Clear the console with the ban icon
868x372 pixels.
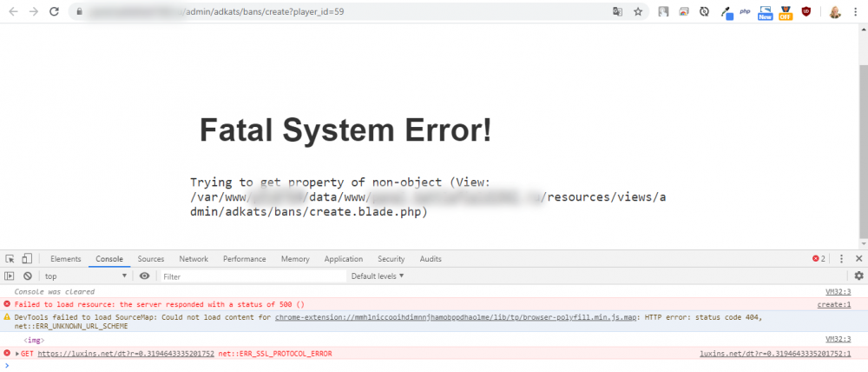[x=27, y=276]
